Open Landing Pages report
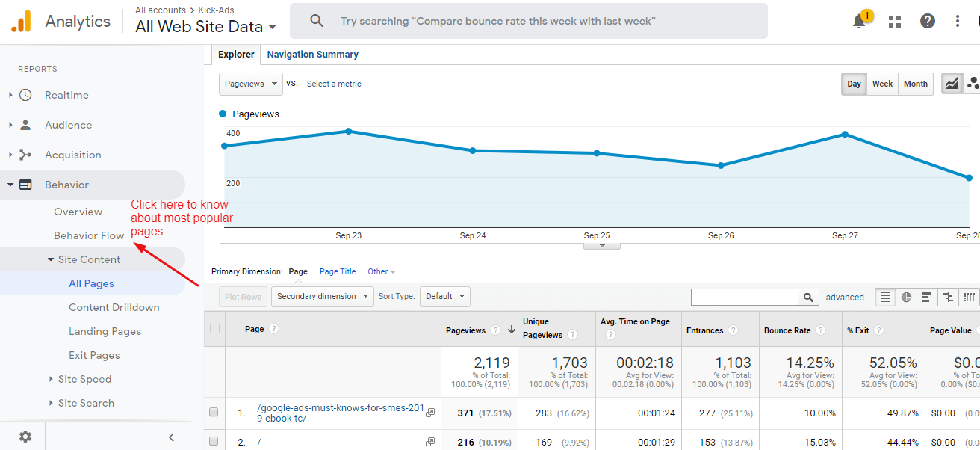 coord(105,331)
